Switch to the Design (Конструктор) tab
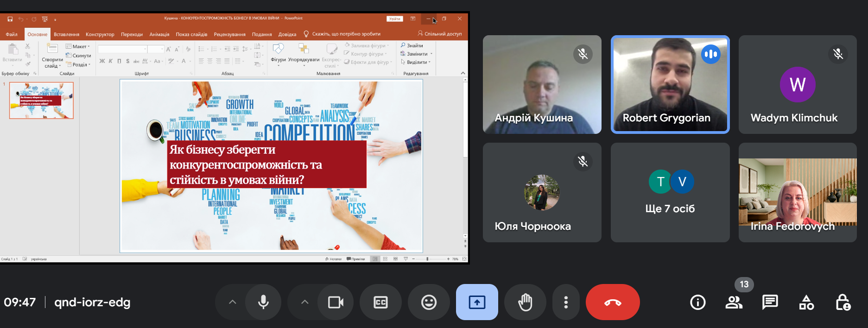This screenshot has height=328, width=868. (100, 34)
